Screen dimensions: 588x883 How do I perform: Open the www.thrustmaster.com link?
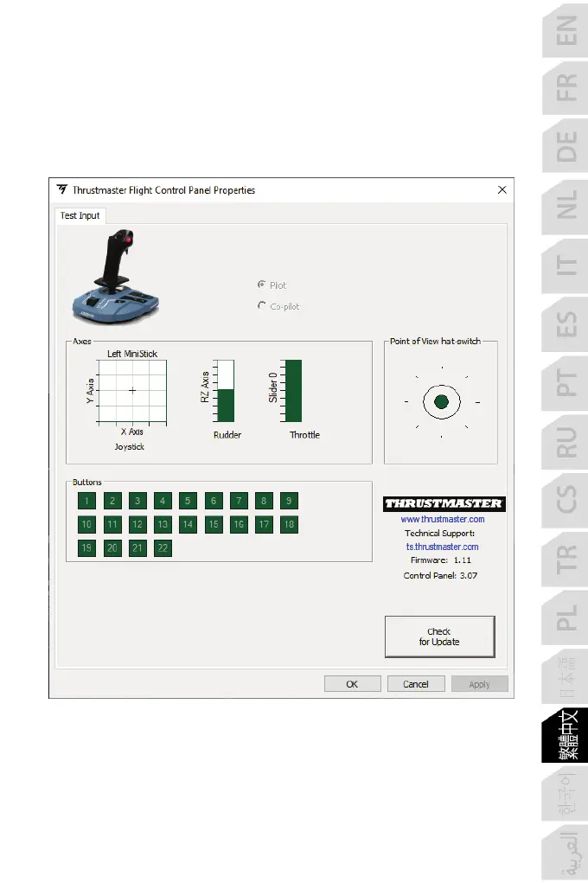point(442,519)
